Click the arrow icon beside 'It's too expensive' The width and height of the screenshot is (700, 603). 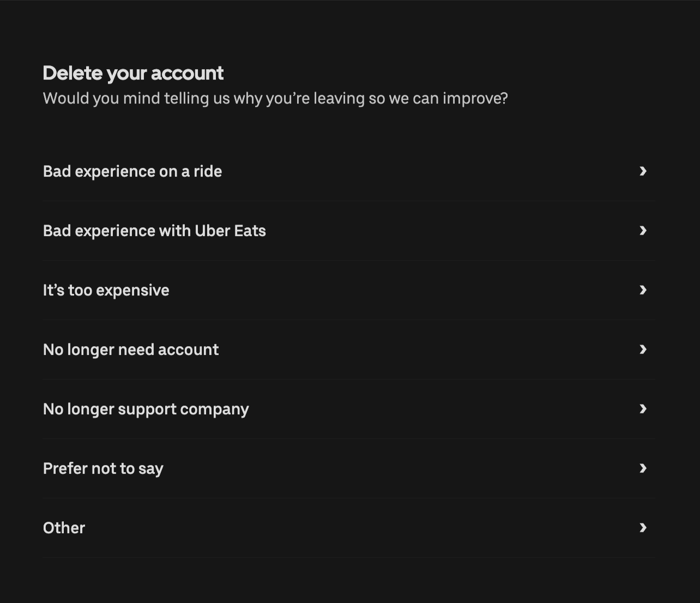(x=643, y=290)
